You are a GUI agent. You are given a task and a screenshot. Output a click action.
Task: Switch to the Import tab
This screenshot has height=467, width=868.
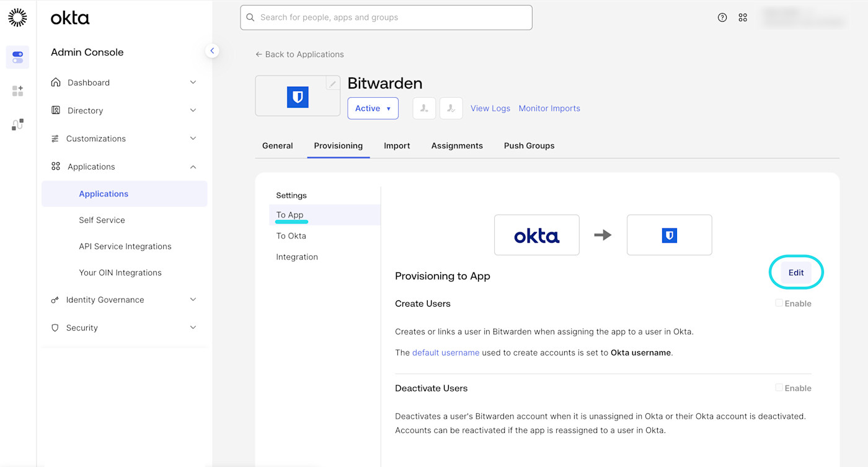[397, 146]
